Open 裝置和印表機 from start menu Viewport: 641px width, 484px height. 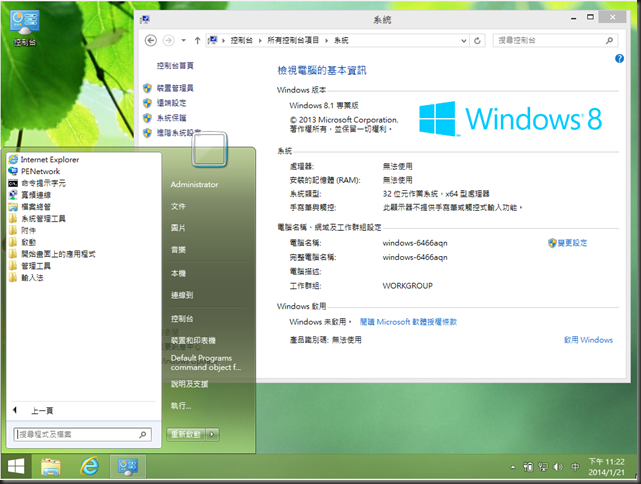[x=193, y=341]
